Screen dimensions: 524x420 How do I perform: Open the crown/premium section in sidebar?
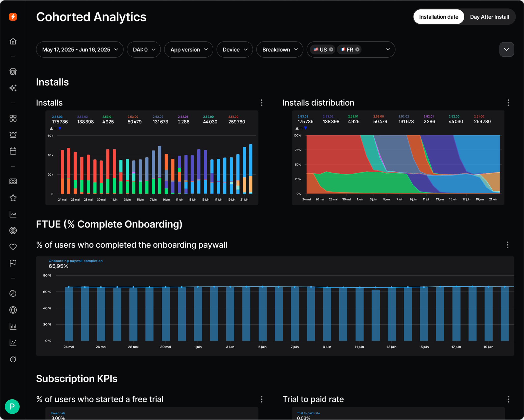pos(13,134)
